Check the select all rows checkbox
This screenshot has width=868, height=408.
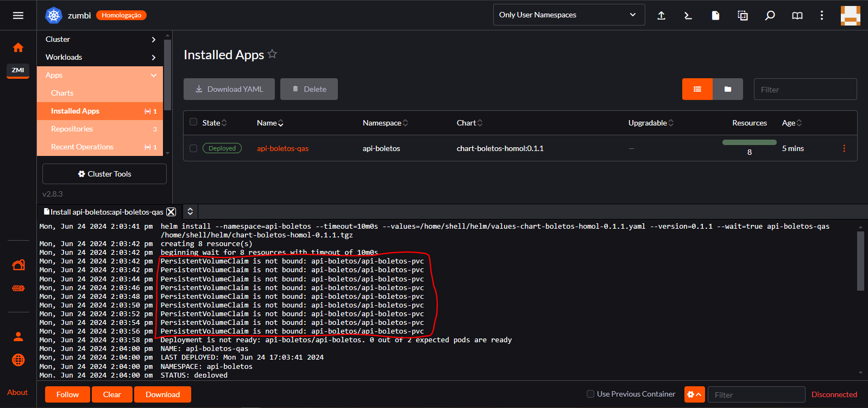coord(193,122)
